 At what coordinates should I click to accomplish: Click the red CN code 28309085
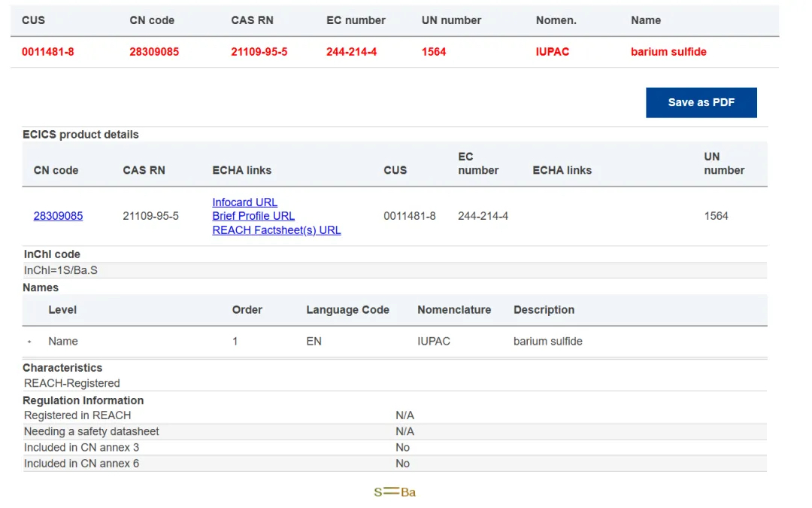pos(154,52)
